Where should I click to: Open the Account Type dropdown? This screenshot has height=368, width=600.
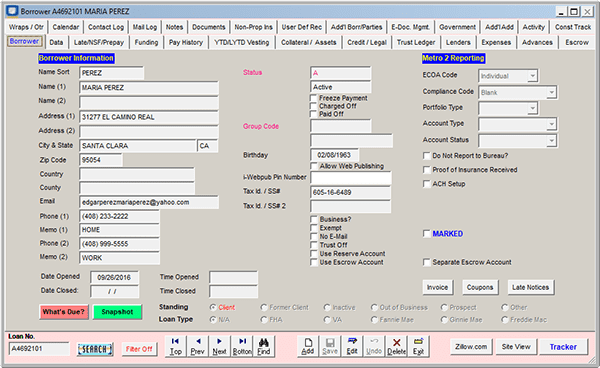(x=551, y=124)
